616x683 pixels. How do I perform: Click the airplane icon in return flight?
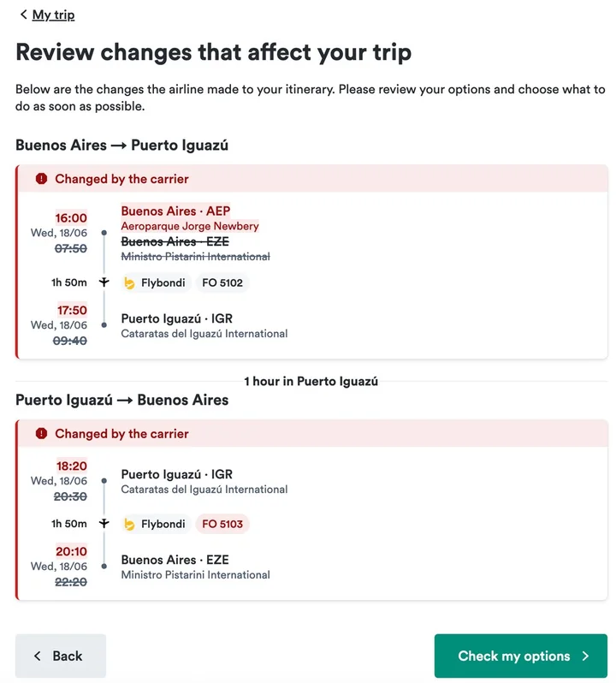click(x=104, y=524)
